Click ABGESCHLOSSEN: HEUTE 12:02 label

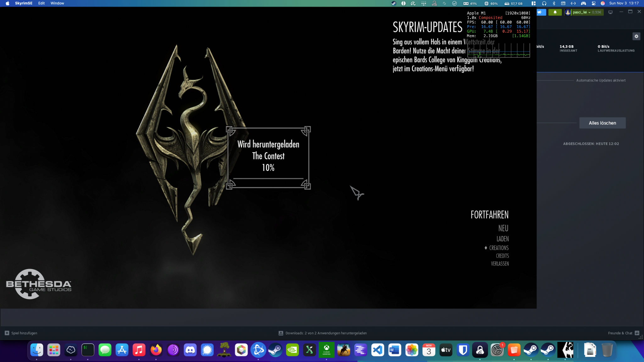591,144
